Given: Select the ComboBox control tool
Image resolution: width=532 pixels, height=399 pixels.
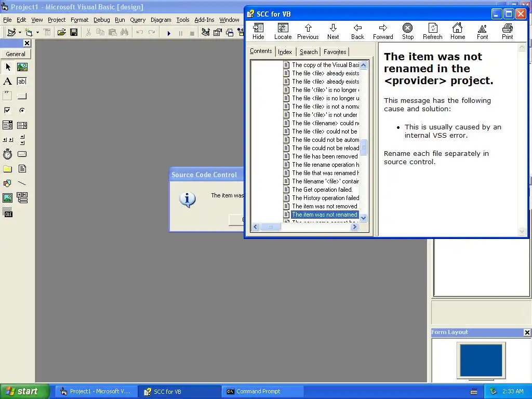Looking at the screenshot, I should (7, 125).
